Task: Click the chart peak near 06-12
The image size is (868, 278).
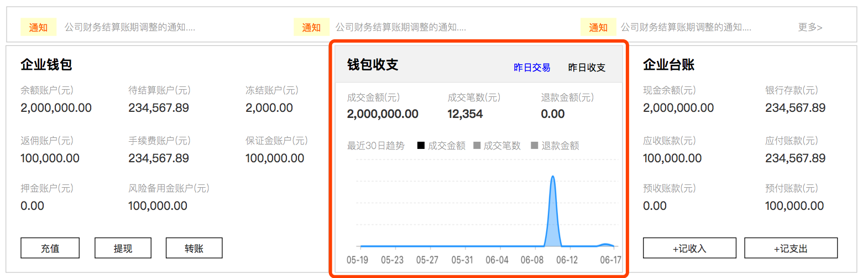Action: 553,177
